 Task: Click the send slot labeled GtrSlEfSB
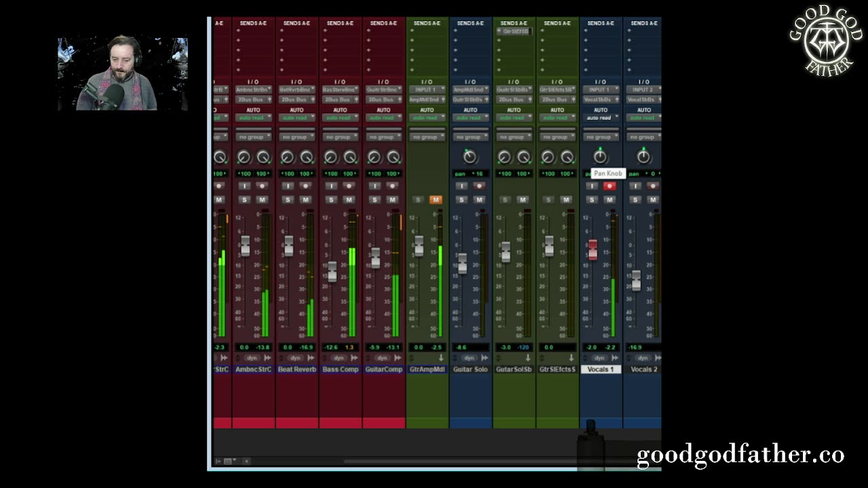point(514,31)
